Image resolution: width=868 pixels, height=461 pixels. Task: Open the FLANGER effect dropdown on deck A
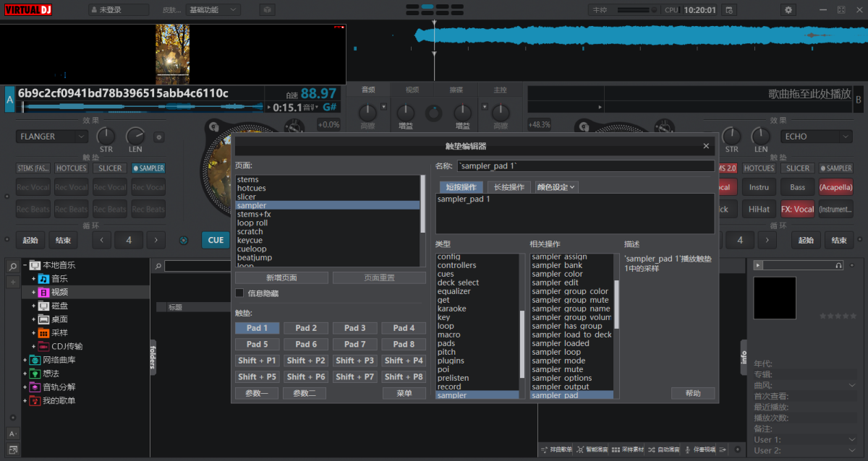pyautogui.click(x=51, y=136)
